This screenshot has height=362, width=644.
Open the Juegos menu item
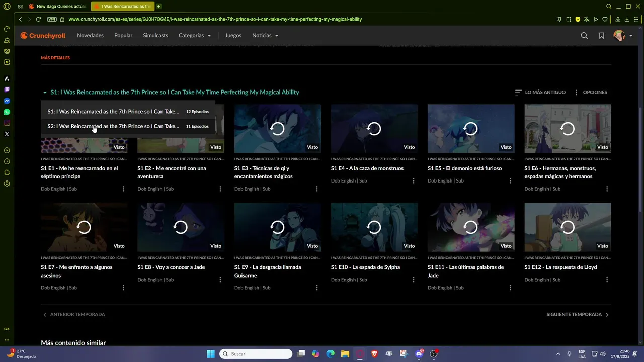pyautogui.click(x=233, y=36)
